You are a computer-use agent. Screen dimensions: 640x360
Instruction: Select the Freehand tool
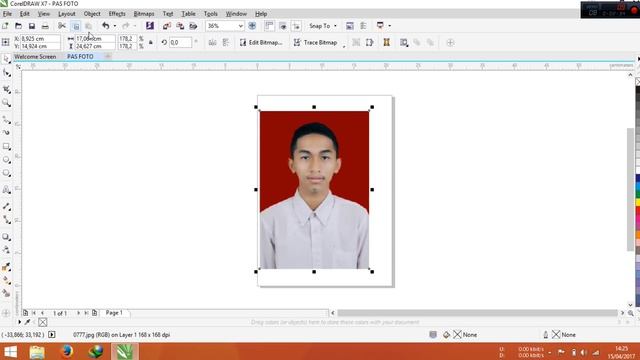tap(6, 120)
